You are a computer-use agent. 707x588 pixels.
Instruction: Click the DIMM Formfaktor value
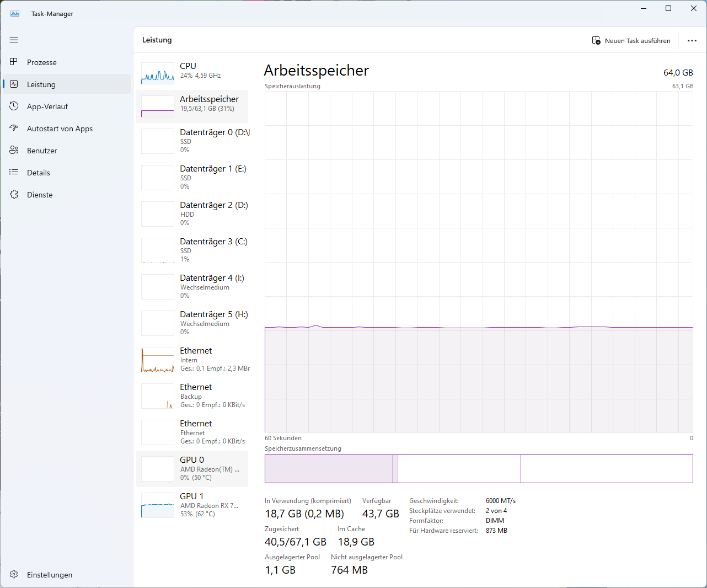tap(495, 521)
